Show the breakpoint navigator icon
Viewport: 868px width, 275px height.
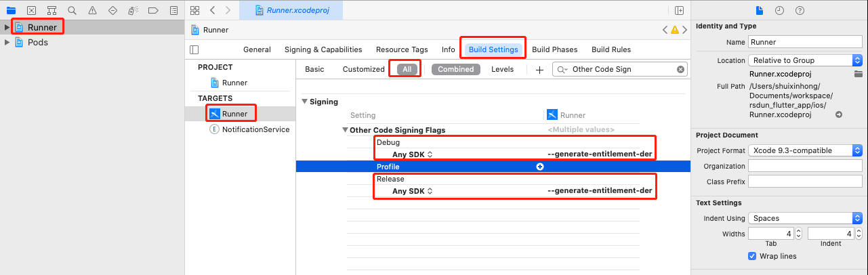pyautogui.click(x=153, y=10)
